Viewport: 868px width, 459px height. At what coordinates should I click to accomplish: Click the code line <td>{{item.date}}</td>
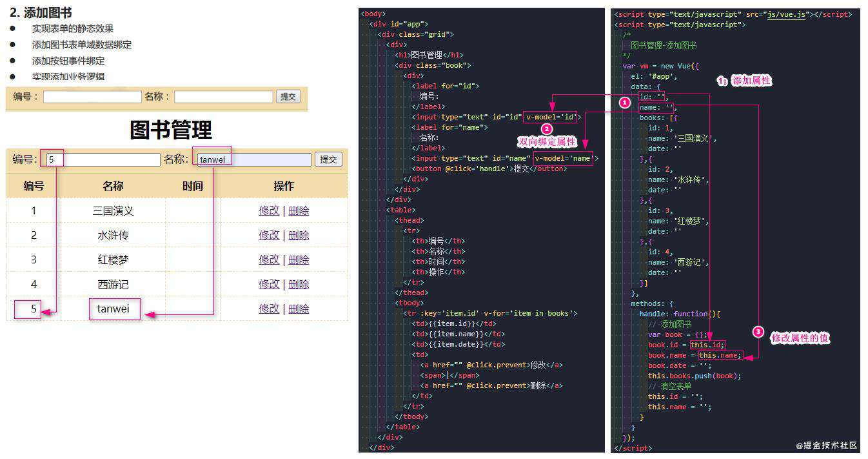coord(458,344)
